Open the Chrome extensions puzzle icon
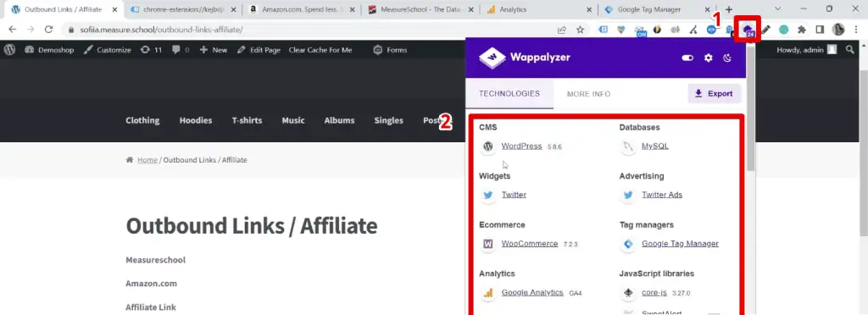 click(802, 30)
